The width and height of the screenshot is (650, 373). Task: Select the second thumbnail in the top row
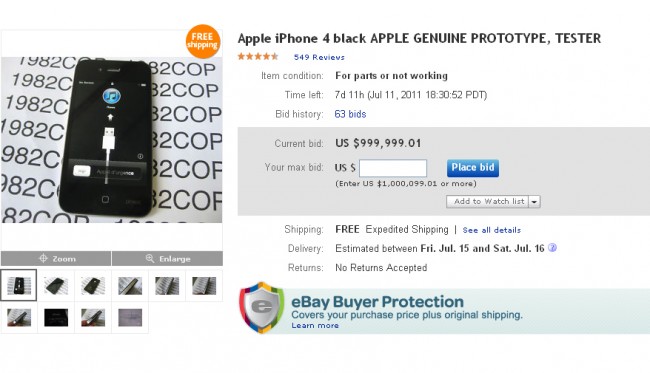56,285
